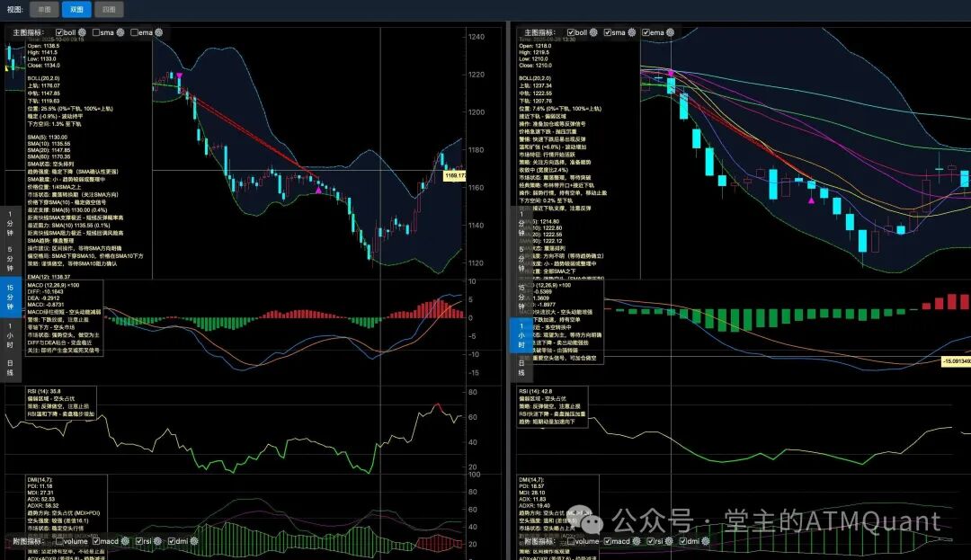Open macd settings gear in left sub-indicators
This screenshot has height=560, width=971.
pyautogui.click(x=125, y=541)
